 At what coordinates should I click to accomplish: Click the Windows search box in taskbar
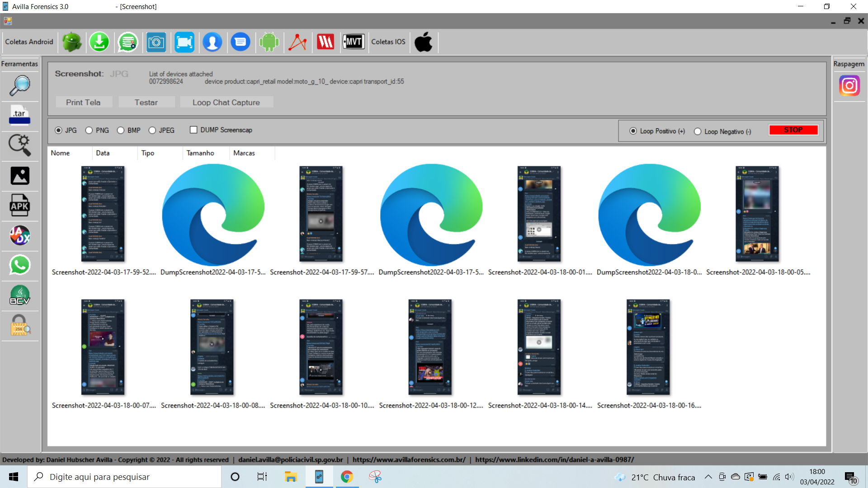click(x=124, y=477)
